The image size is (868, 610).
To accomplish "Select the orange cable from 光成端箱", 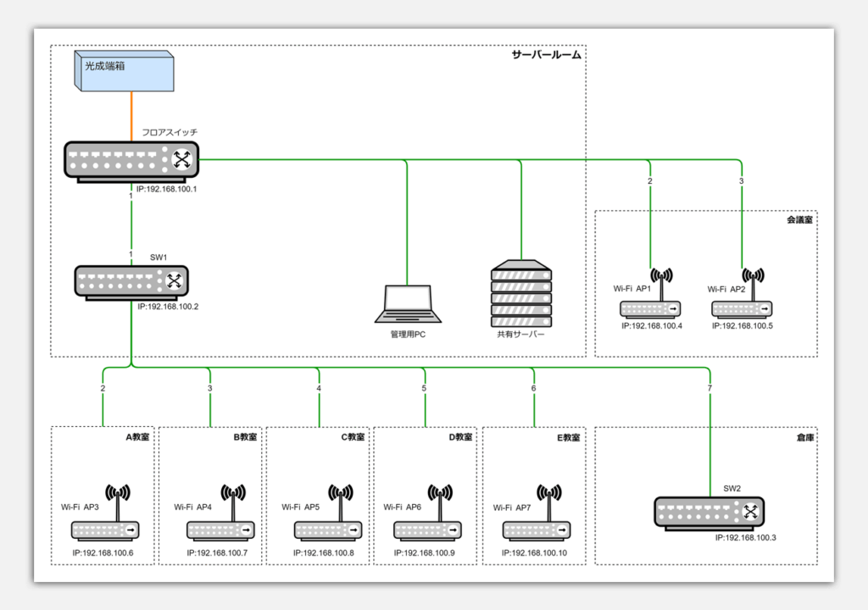I will (x=131, y=116).
